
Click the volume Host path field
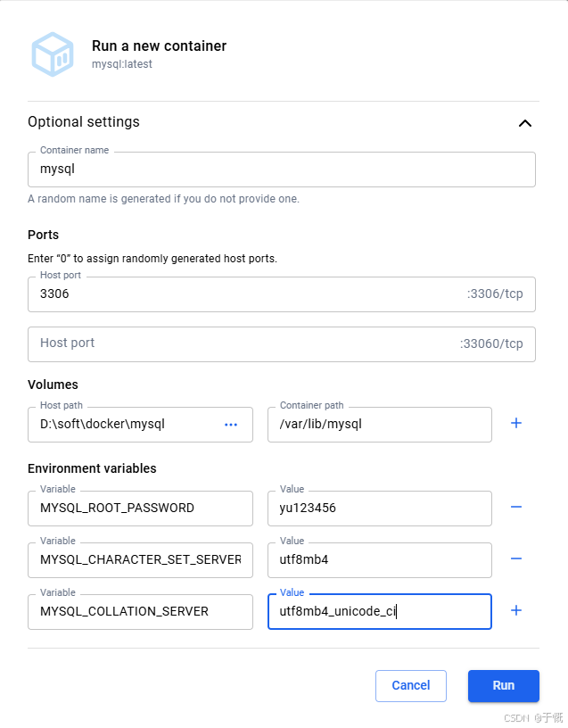point(125,425)
